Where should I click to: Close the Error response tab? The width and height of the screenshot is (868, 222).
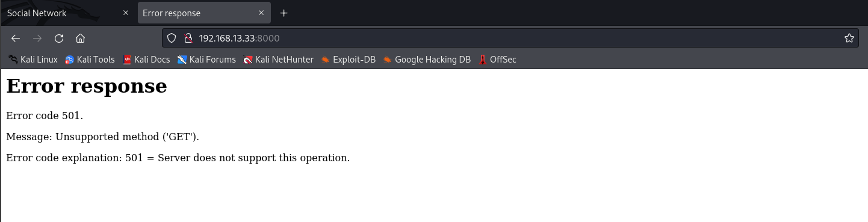click(259, 13)
